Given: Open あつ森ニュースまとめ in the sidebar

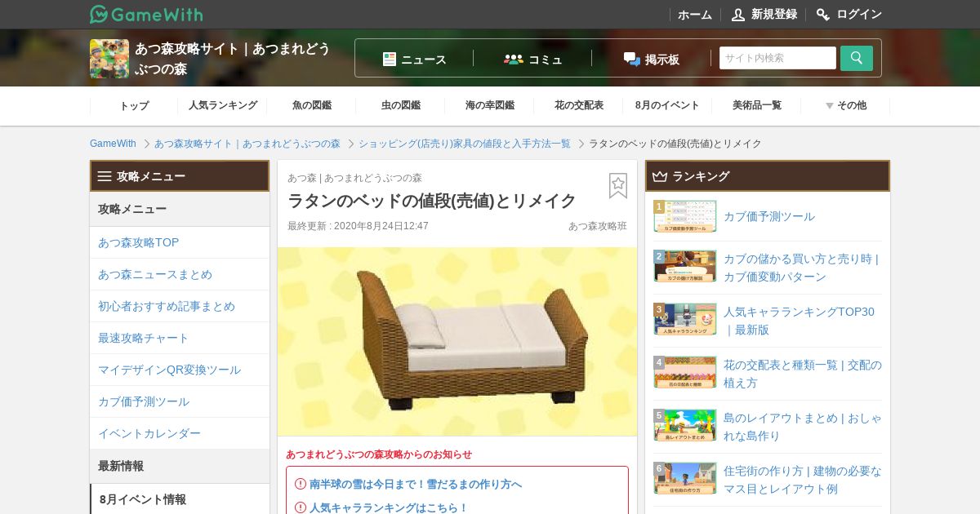Looking at the screenshot, I should pyautogui.click(x=180, y=274).
